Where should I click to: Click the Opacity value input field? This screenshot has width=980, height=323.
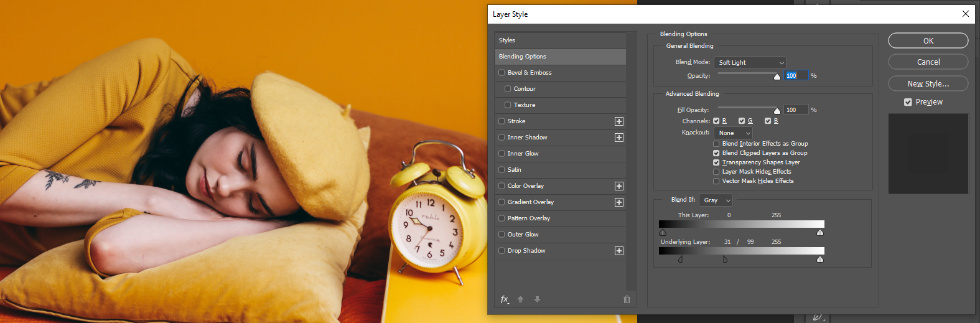tap(796, 75)
